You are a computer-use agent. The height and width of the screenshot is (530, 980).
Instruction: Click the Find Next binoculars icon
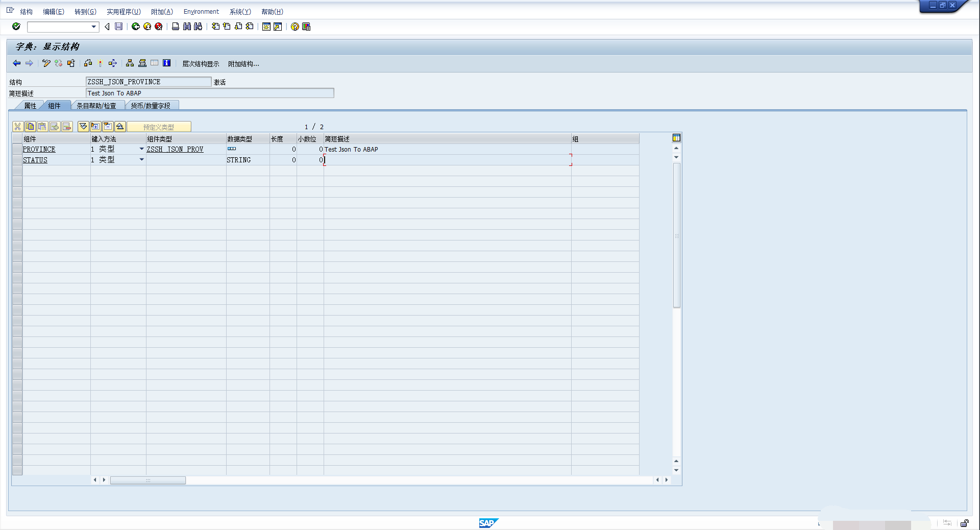tap(198, 27)
